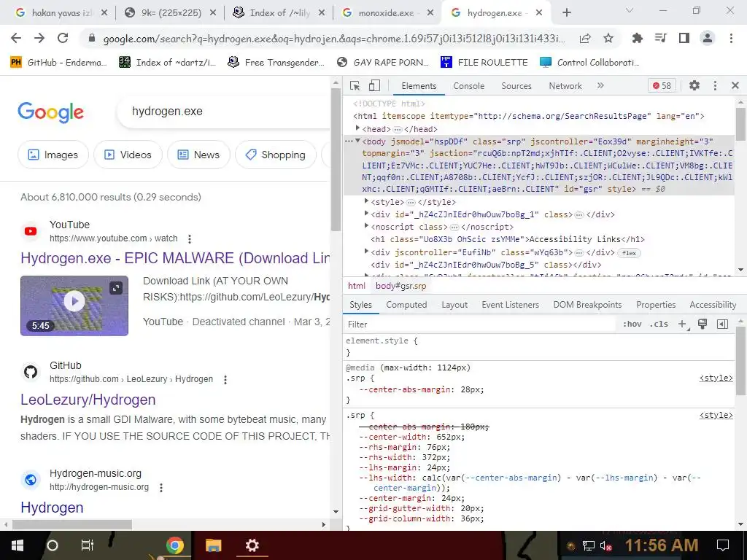The image size is (747, 560).
Task: Expand the head element node
Action: click(357, 128)
